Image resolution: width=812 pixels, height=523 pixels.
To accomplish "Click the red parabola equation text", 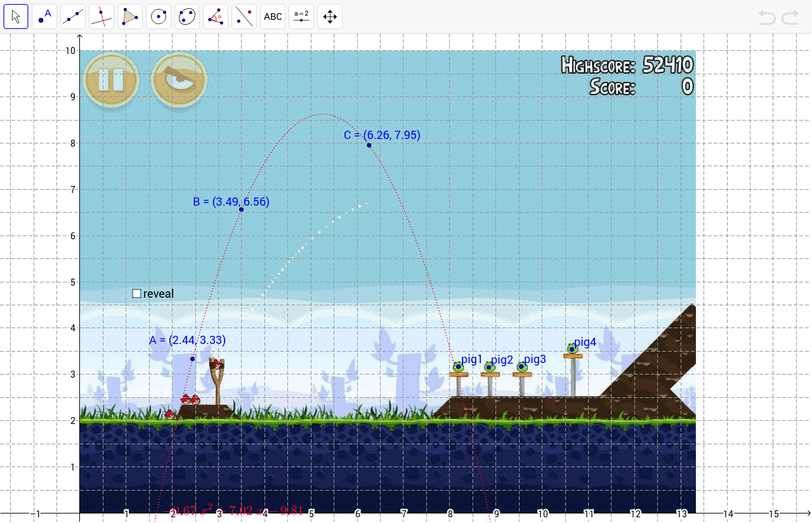I will [233, 511].
